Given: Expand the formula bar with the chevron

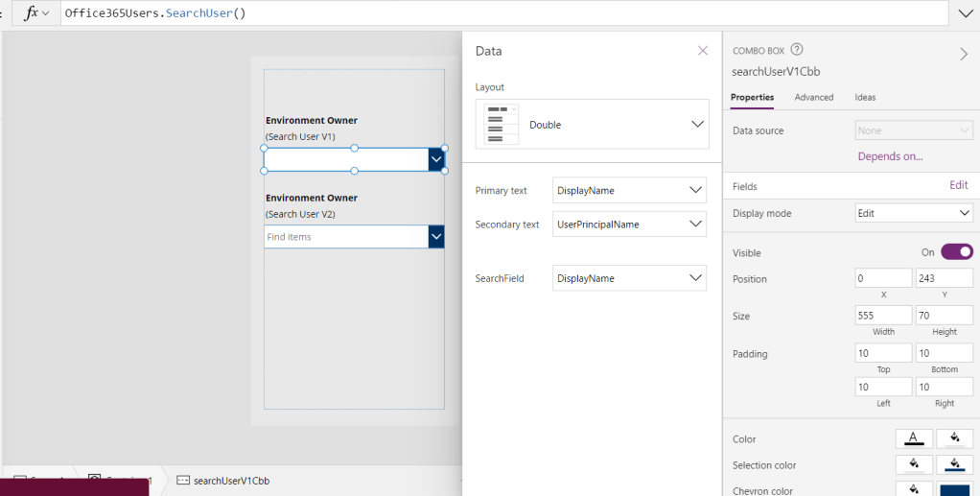Looking at the screenshot, I should 965,13.
